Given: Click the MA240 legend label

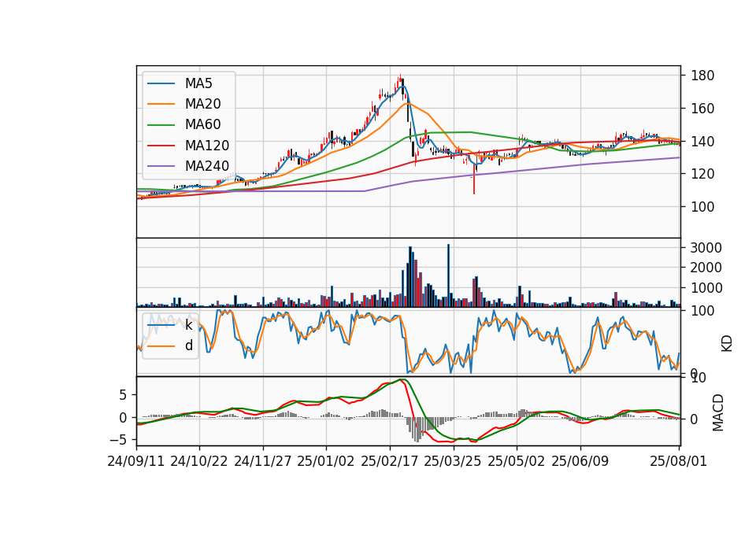Looking at the screenshot, I should click(x=207, y=166).
